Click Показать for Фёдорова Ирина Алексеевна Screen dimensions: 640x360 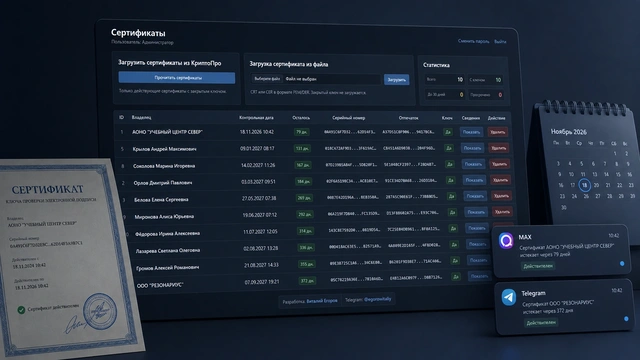477,228
